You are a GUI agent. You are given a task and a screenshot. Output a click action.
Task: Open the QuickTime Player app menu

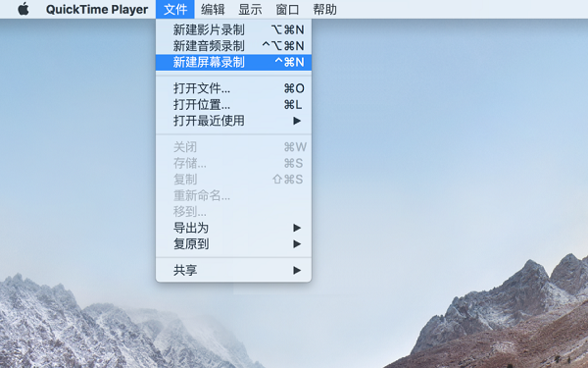pos(97,9)
